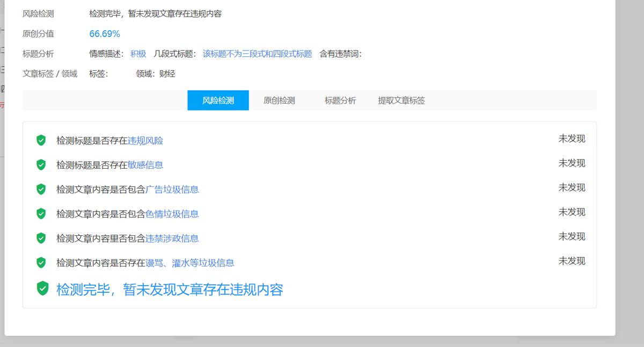Click shield icon beside political content detection row
This screenshot has width=644, height=347.
tap(41, 238)
